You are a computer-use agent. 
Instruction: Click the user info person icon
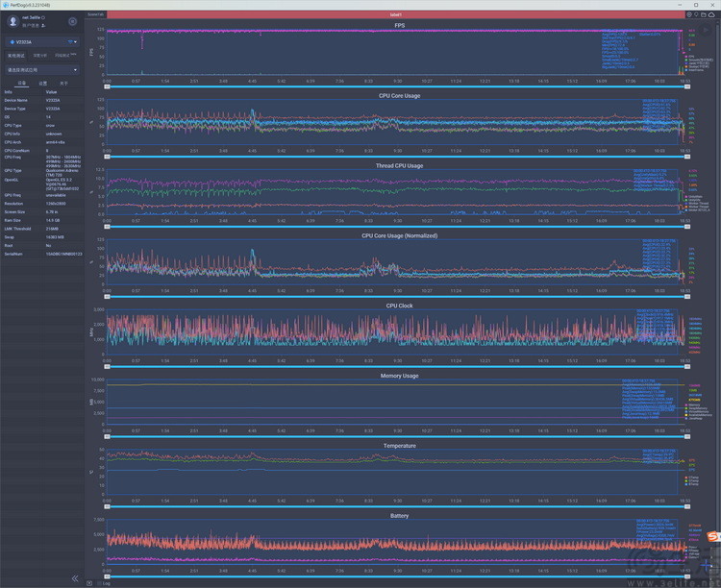coord(43,26)
